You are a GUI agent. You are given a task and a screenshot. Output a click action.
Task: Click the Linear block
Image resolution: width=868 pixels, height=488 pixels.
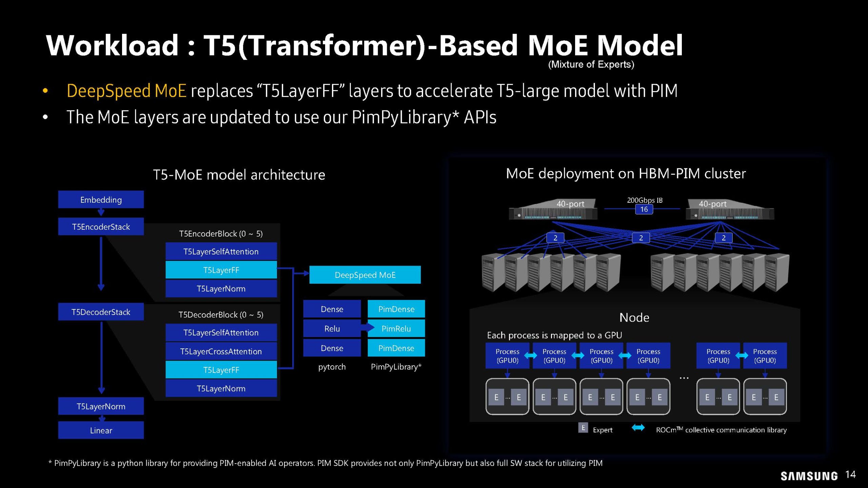click(101, 430)
